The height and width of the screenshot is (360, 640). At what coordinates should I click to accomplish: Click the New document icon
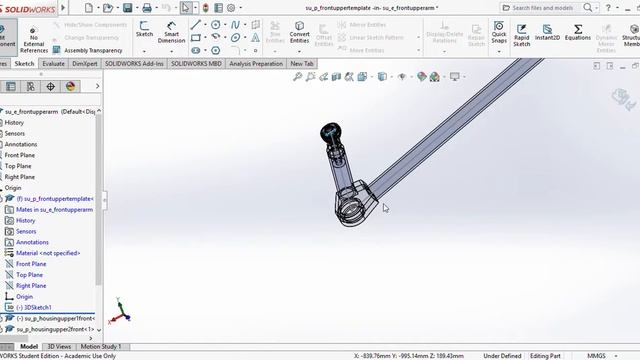89,8
